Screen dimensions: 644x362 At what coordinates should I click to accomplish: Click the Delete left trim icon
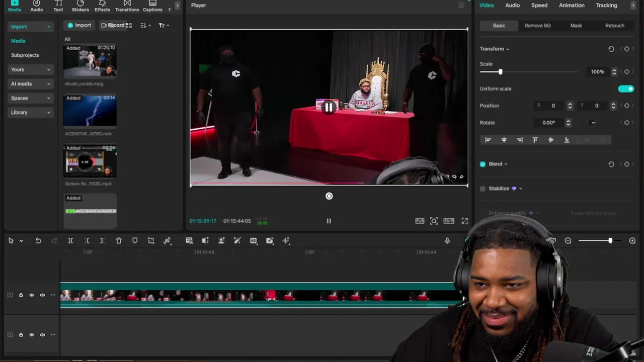point(87,241)
